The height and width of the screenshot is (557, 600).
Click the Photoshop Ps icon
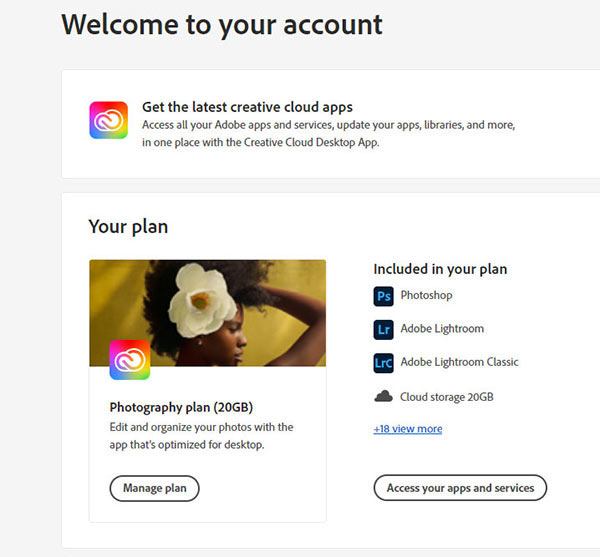click(x=383, y=296)
